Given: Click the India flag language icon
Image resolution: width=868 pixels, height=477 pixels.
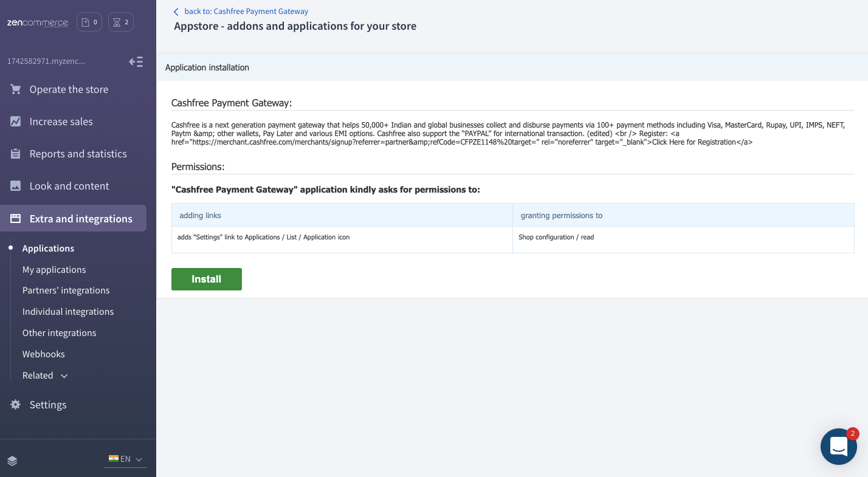Looking at the screenshot, I should (x=114, y=459).
